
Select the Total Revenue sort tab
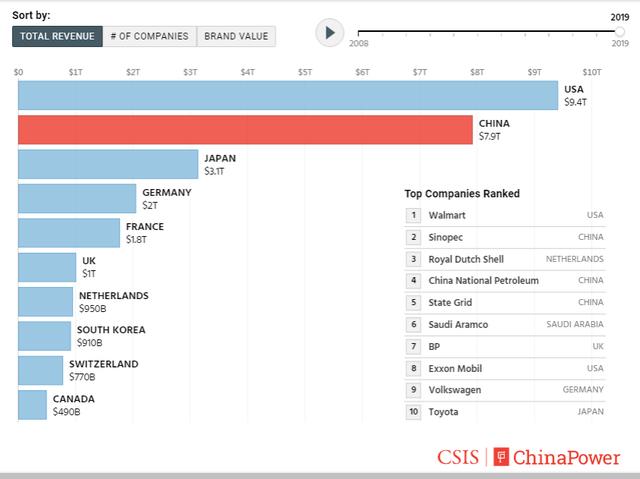[57, 36]
